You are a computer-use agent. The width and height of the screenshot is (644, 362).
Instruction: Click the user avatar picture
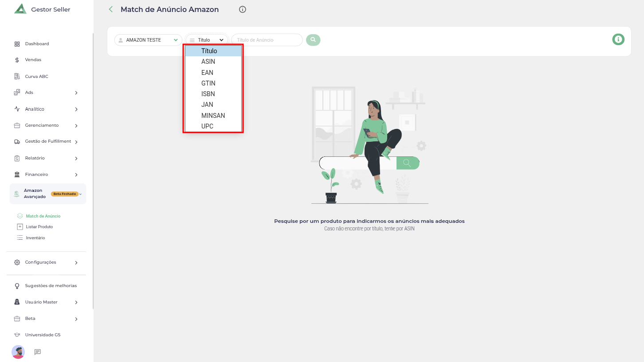[x=18, y=352]
